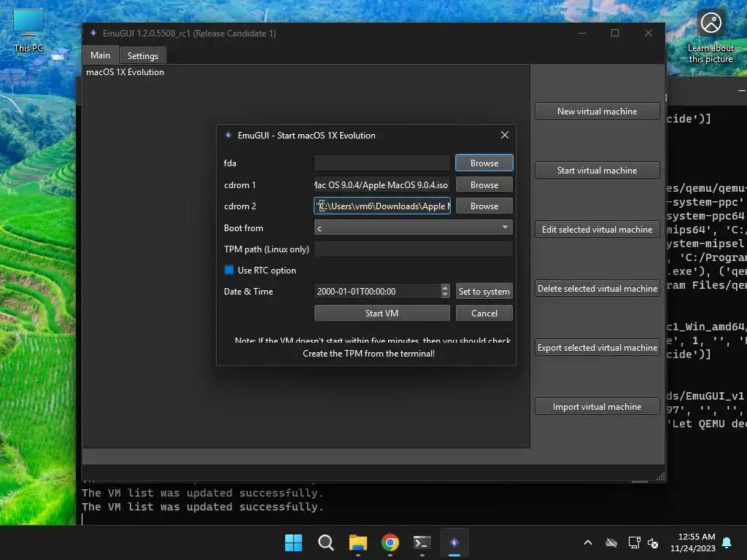
Task: Increase the Date & Time value
Action: pos(445,287)
